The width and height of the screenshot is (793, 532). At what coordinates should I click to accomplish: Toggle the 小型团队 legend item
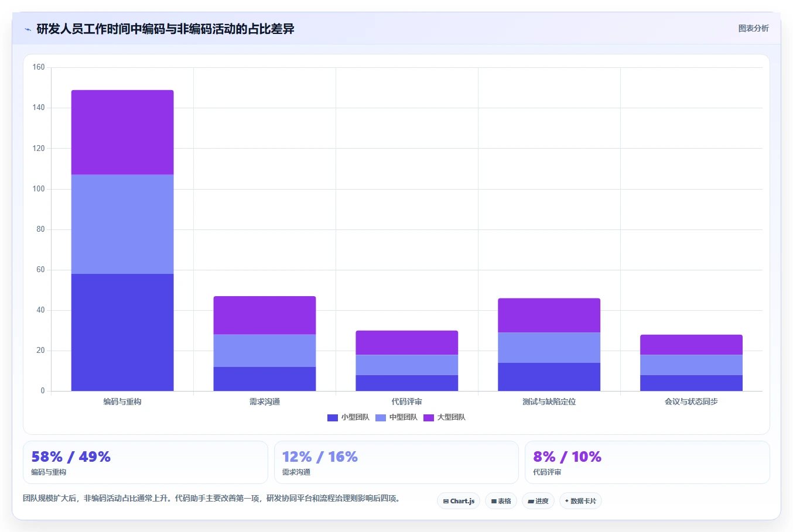[x=348, y=417]
